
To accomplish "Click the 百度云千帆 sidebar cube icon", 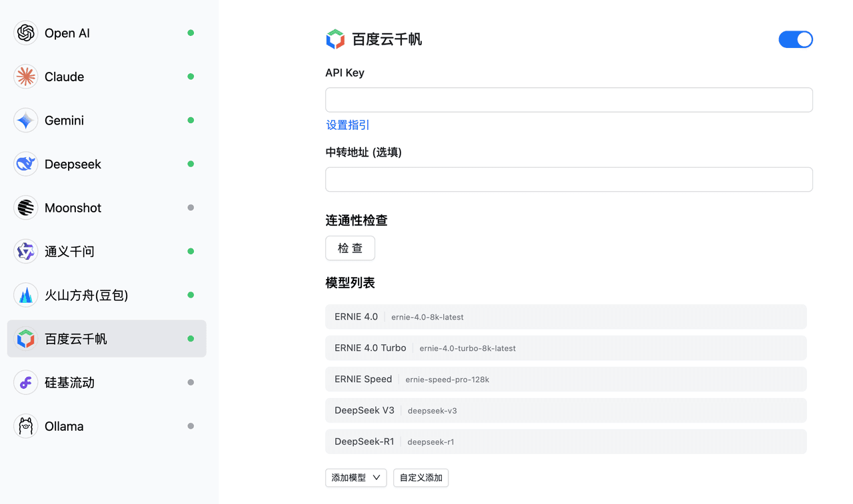I will pos(26,339).
